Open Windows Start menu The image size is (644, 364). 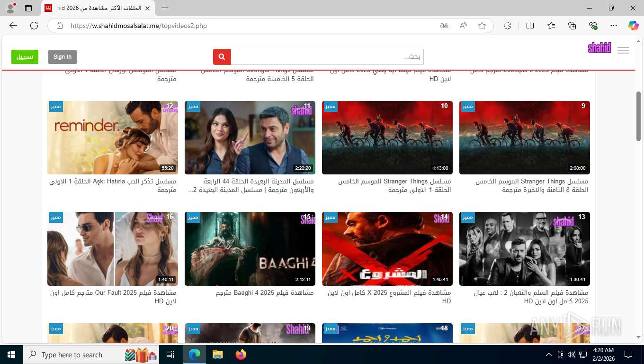point(11,355)
